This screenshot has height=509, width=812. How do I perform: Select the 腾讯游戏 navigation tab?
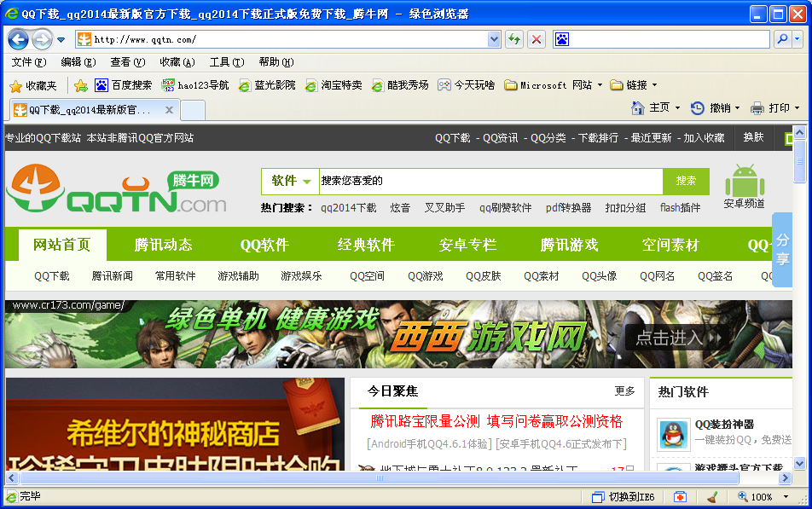pos(569,245)
